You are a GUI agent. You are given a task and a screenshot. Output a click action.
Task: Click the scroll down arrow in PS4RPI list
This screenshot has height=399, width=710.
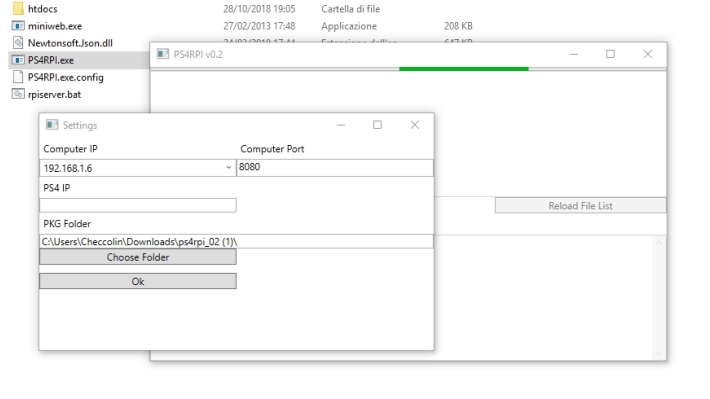(659, 353)
